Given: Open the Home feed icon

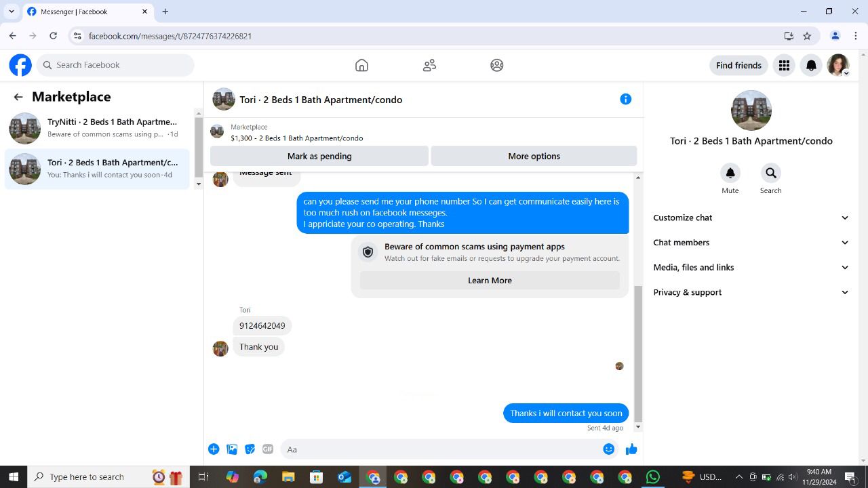Looking at the screenshot, I should (x=361, y=65).
